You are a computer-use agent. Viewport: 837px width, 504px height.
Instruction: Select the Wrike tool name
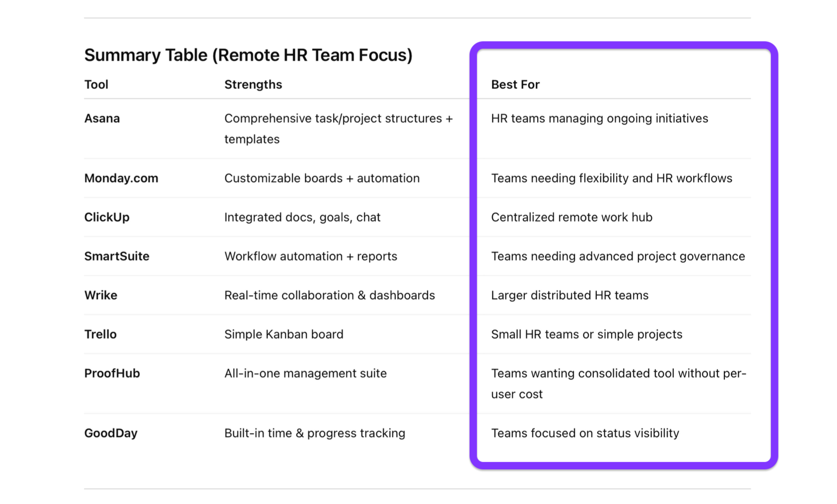coord(101,295)
